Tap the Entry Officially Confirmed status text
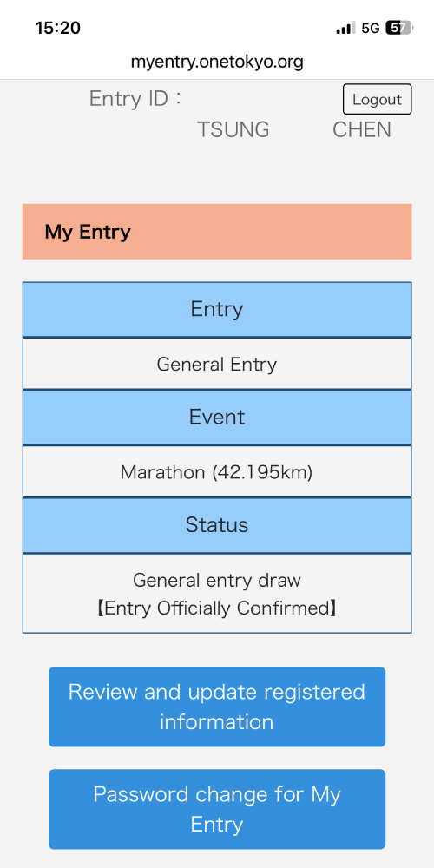Viewport: 434px width, 868px height. [217, 608]
